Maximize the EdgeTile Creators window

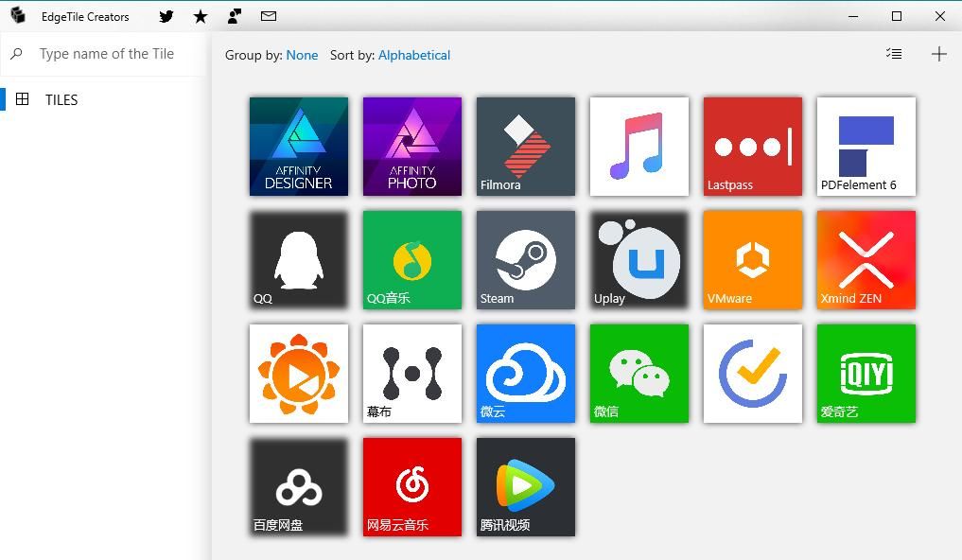tap(897, 17)
